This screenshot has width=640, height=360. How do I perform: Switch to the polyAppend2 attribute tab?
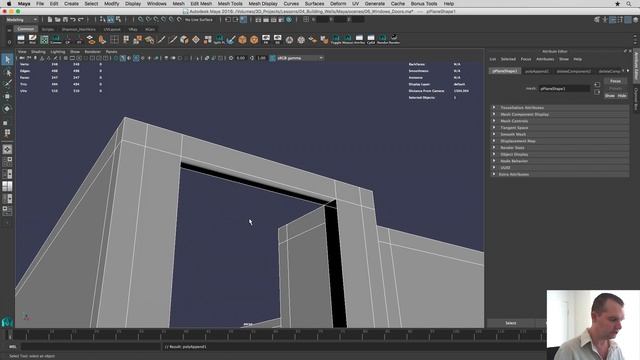tap(537, 71)
